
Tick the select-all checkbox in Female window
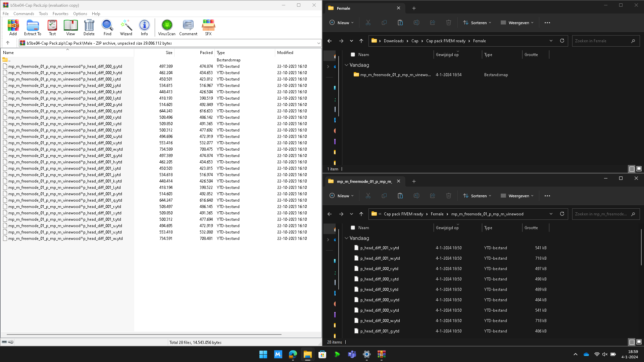coord(353,55)
